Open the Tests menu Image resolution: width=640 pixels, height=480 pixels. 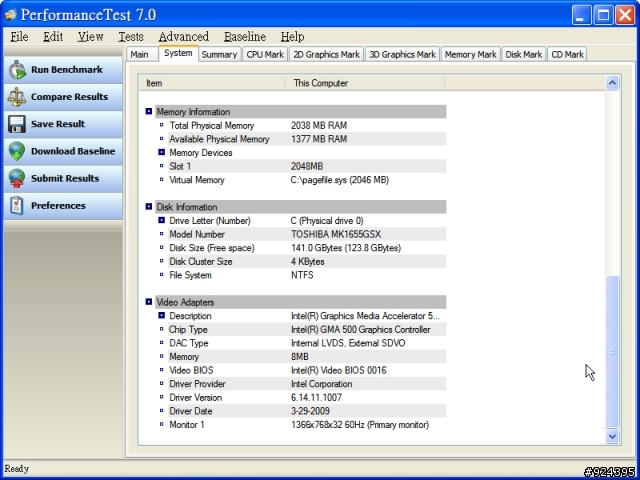tap(131, 37)
